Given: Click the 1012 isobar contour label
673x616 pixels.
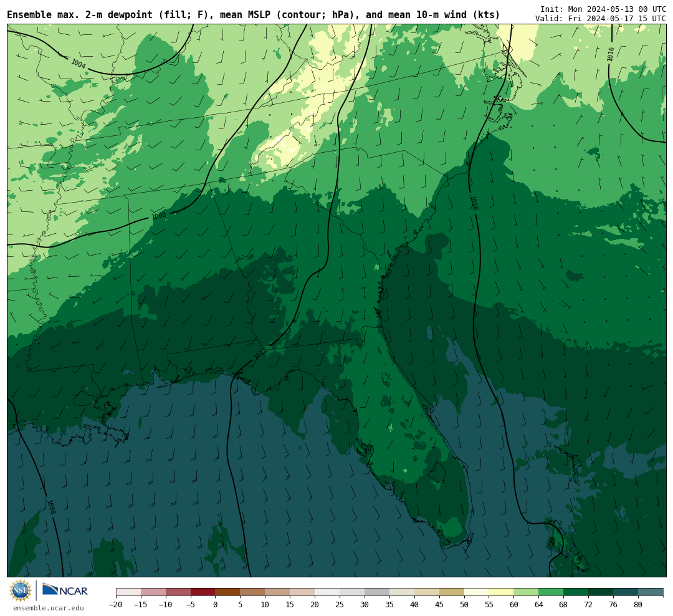Looking at the screenshot, I should 260,354.
